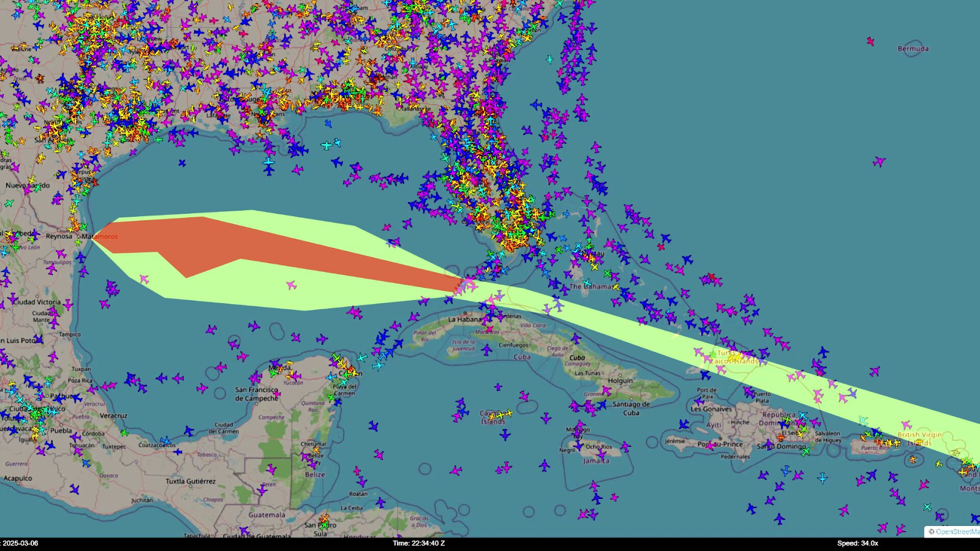Screen dimensions: 980x551
Task: Click the Santiago de Cuba label
Action: click(x=631, y=408)
